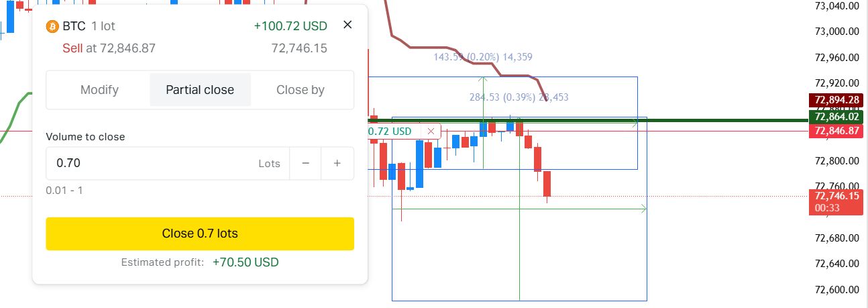
Task: Click the 284.53 (0.39%) measurement label
Action: (x=519, y=97)
